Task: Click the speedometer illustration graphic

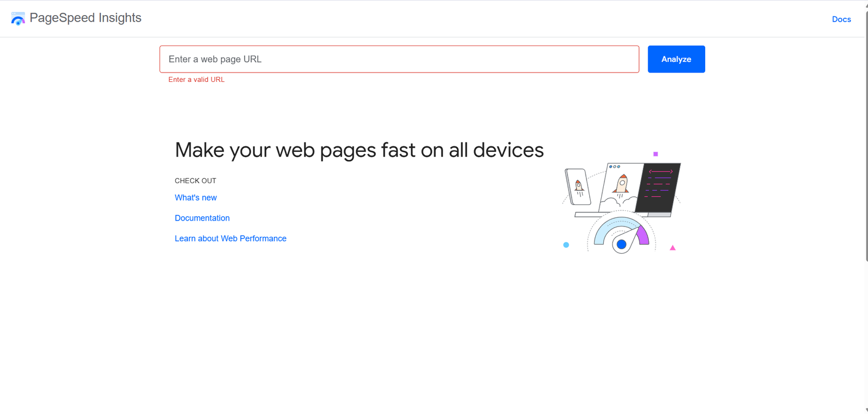Action: pyautogui.click(x=621, y=234)
